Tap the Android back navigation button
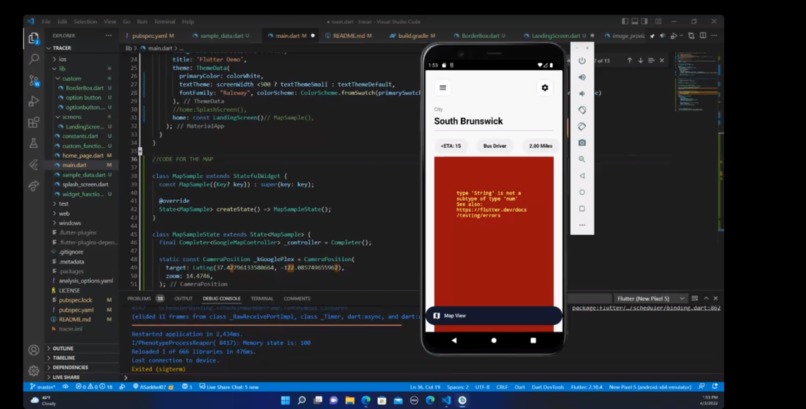806x409 pixels. [x=454, y=340]
